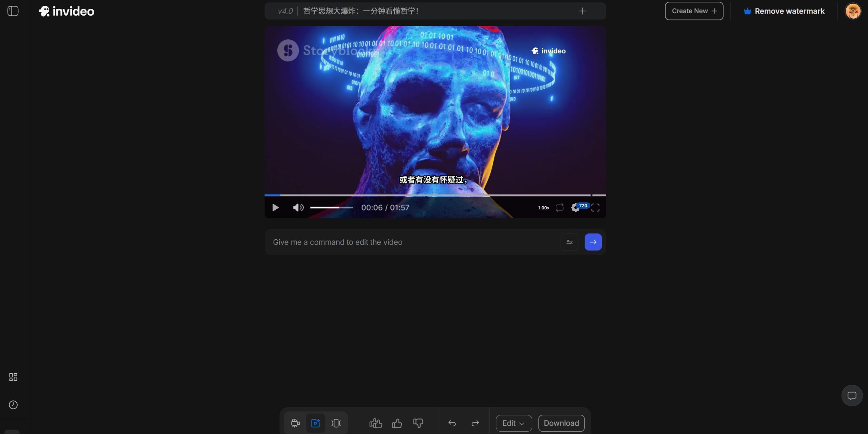Open video quality settings gear showing 720
The width and height of the screenshot is (868, 434).
575,207
